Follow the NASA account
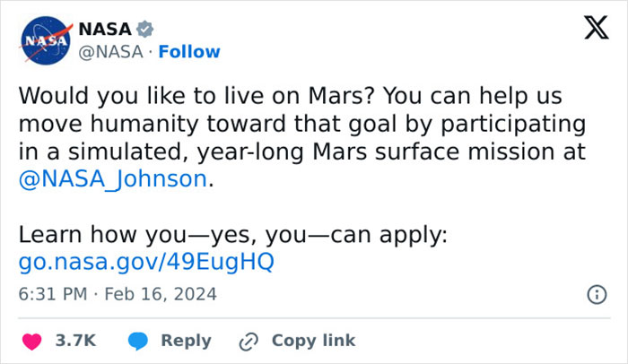Viewport: 628px width, 364px height. tap(189, 52)
